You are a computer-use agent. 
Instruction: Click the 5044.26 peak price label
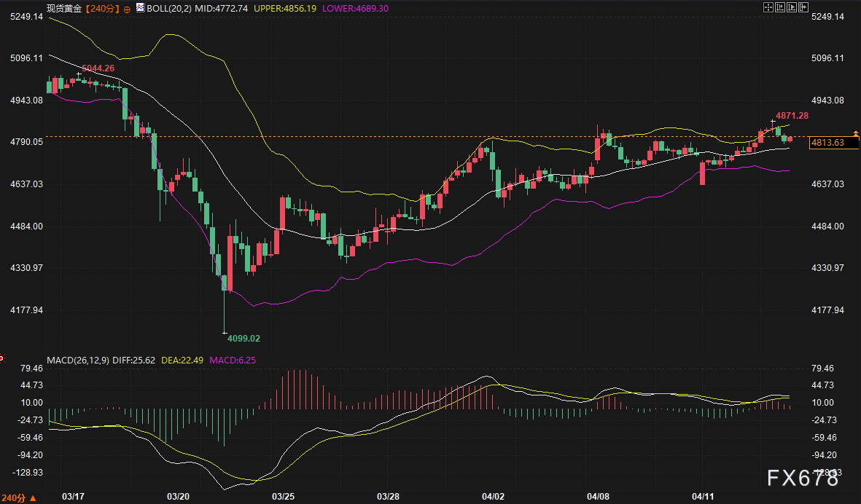click(x=98, y=68)
